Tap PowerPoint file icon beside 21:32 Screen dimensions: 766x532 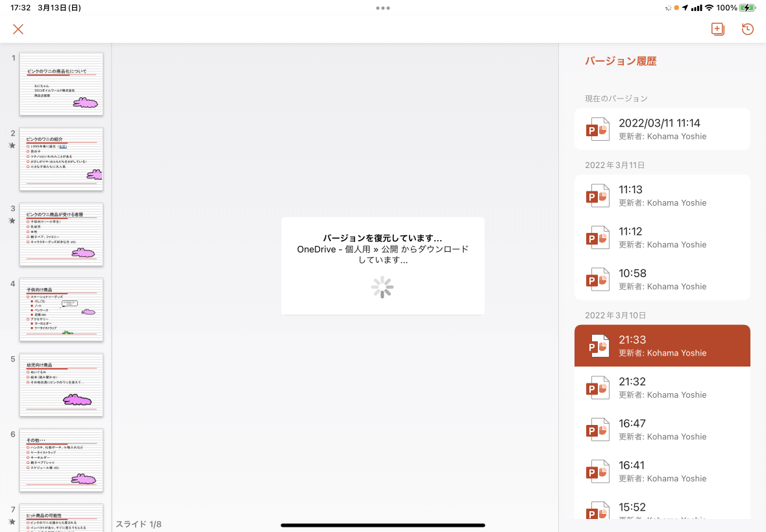coord(597,388)
